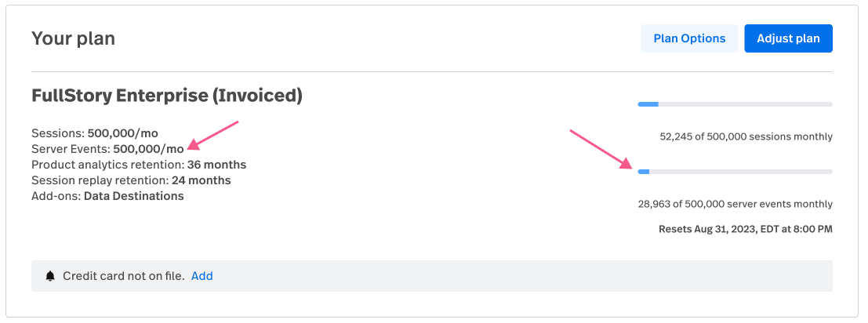Click the Plan Options button
Image resolution: width=868 pixels, height=323 pixels.
pos(689,38)
